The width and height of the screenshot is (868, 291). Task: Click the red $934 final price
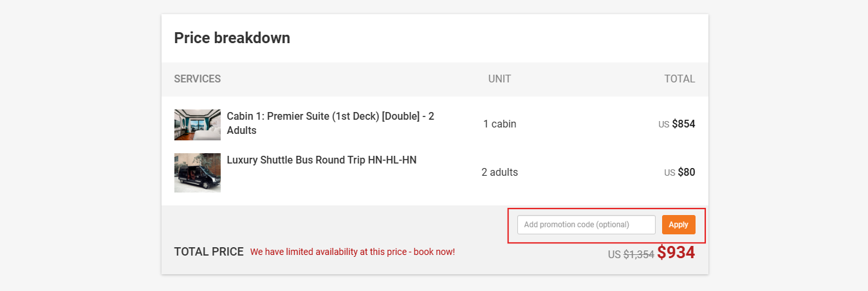pos(676,252)
